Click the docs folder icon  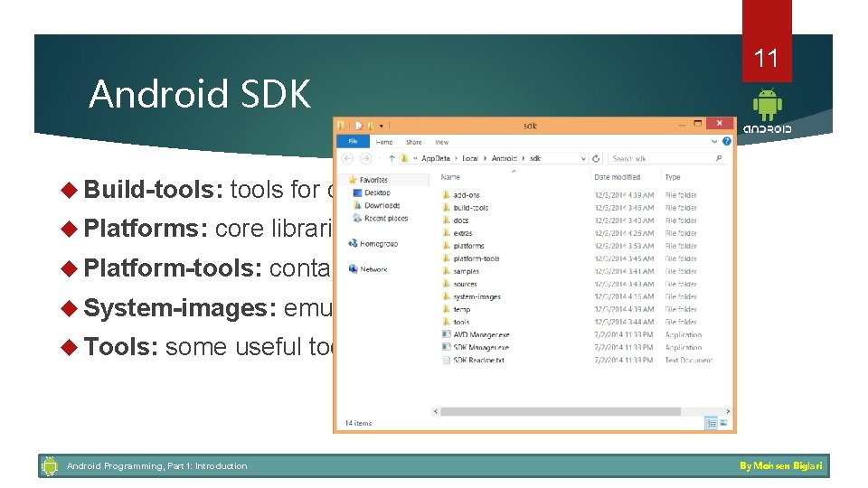[x=446, y=221]
